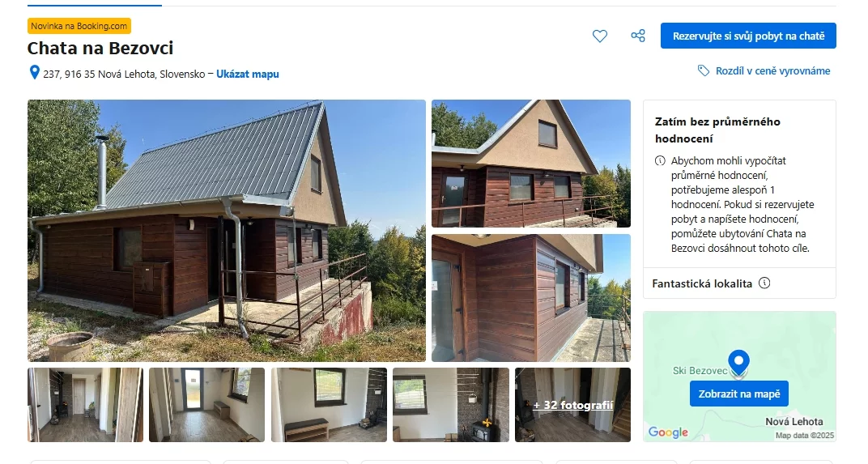
Task: Open the wood stove interior thumbnail
Action: pos(451,405)
